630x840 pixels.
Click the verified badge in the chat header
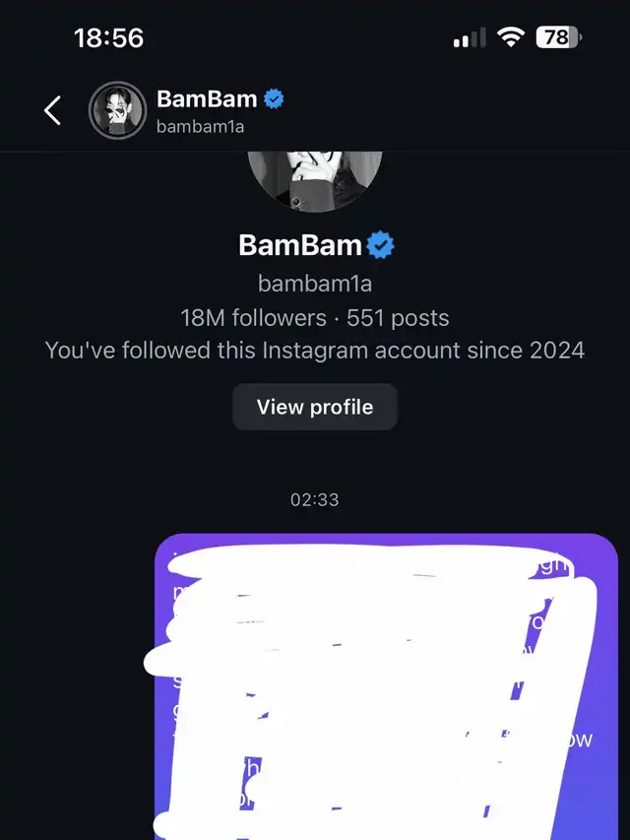275,98
